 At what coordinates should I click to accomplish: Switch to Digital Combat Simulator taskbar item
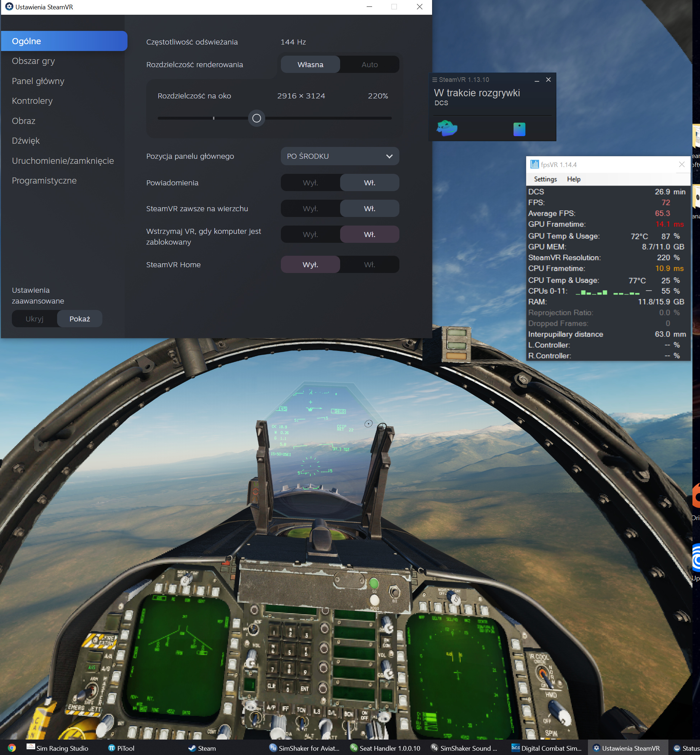point(547,748)
